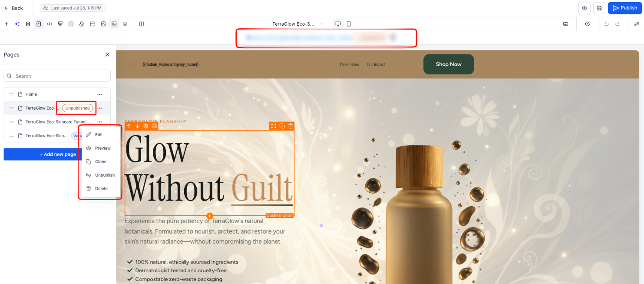Click the ruler icon in top toolbar
This screenshot has height=284, width=644.
point(565,24)
